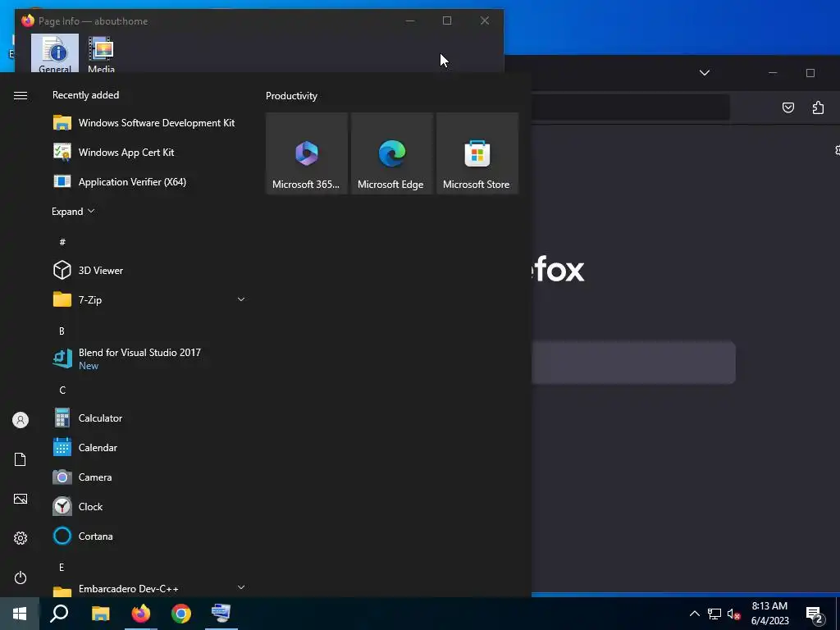Viewport: 840px width, 630px height.
Task: Expand the Start menu hamburger navigation
Action: tap(21, 95)
